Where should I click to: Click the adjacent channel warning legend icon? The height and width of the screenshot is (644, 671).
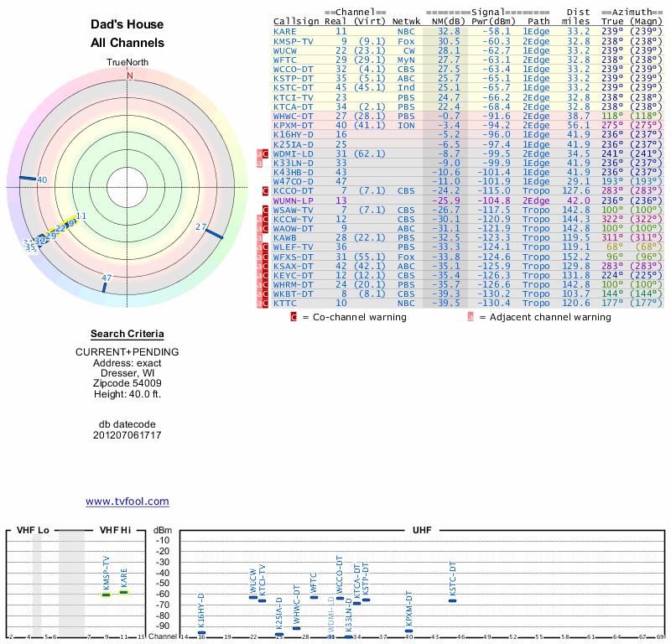point(471,317)
